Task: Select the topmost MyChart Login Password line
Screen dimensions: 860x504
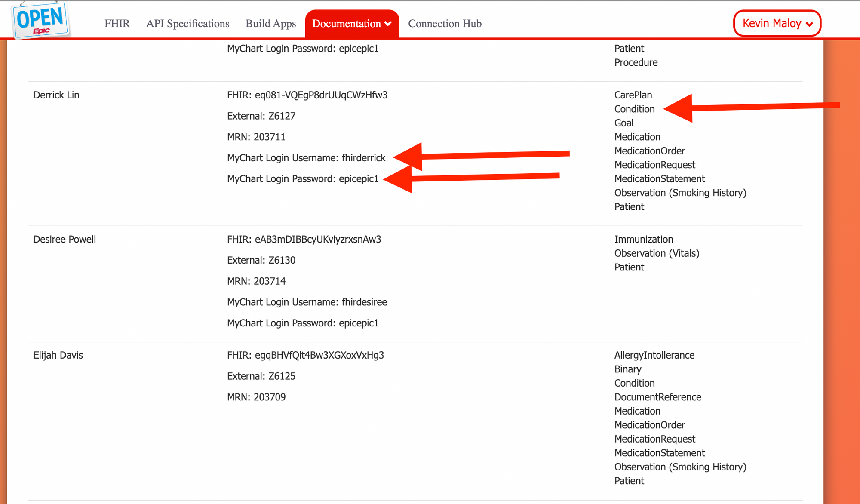Action: [303, 49]
